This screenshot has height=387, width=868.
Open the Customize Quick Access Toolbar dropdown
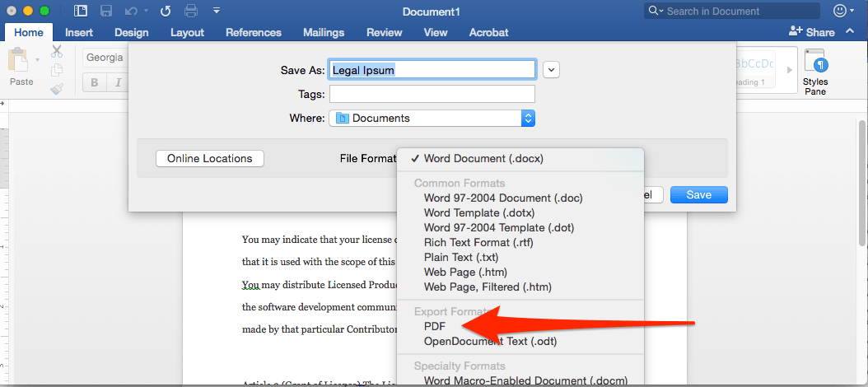pyautogui.click(x=217, y=11)
